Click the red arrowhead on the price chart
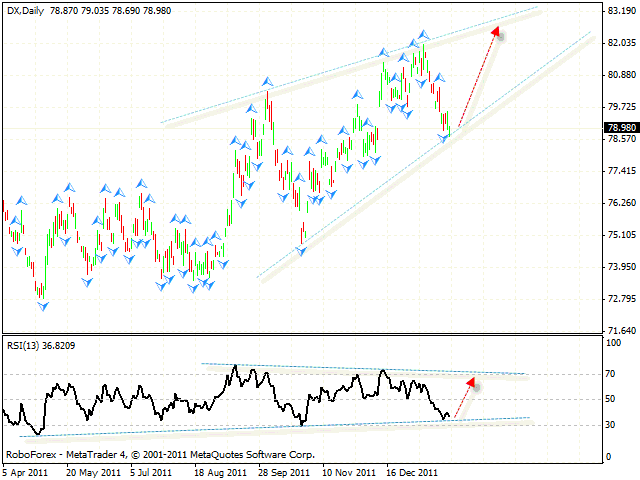Image resolution: width=640 pixels, height=480 pixels. [x=496, y=32]
